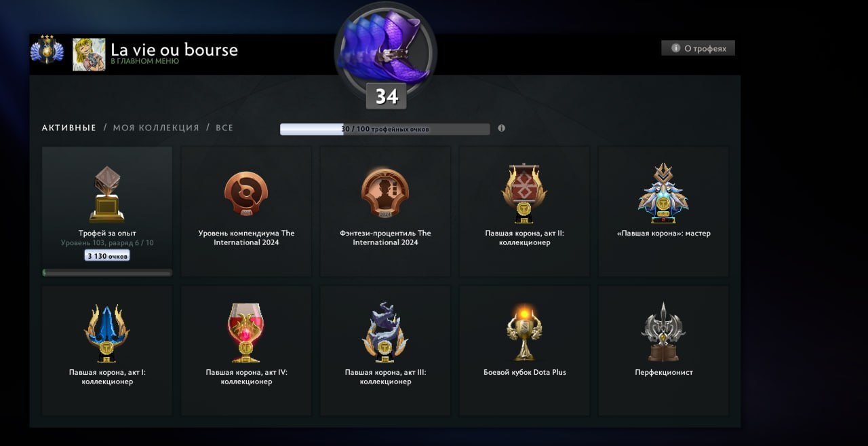Click the Трофей за опыт trophy icon
Viewport: 868px width, 446px height.
(x=106, y=195)
